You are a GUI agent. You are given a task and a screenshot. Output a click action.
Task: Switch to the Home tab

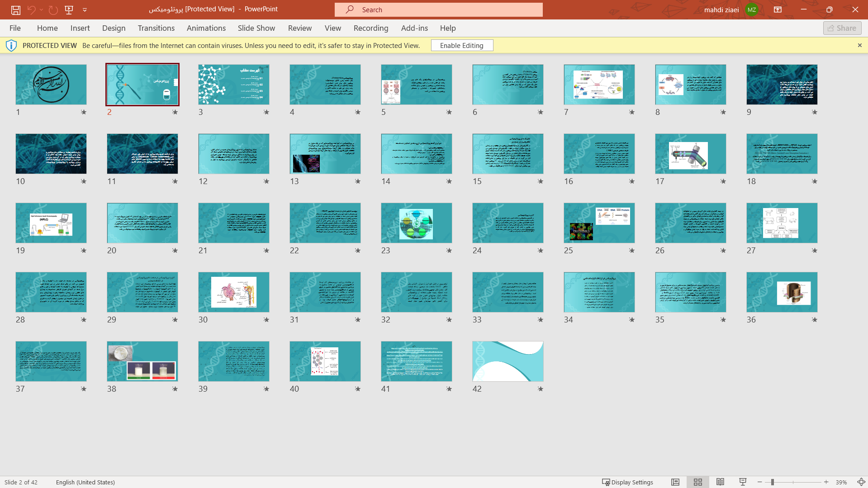47,28
